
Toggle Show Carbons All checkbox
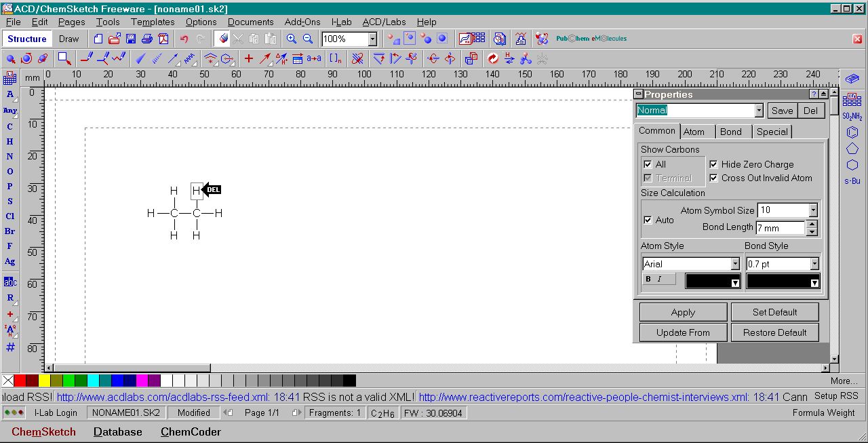point(648,164)
